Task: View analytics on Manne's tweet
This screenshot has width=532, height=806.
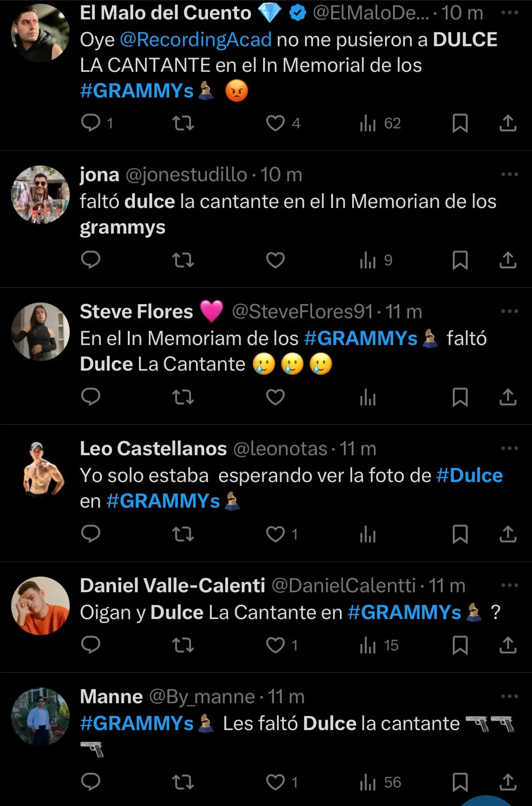Action: click(368, 782)
